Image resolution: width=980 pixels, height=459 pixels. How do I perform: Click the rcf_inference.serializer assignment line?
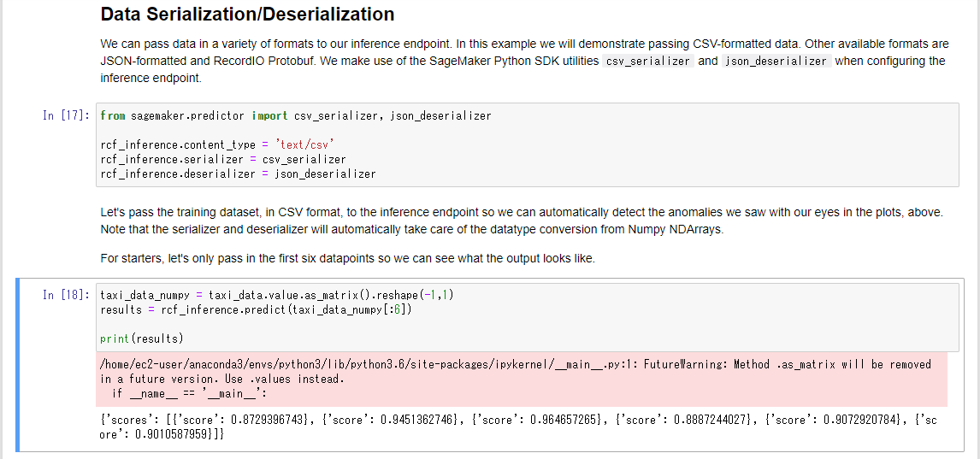[x=222, y=159]
